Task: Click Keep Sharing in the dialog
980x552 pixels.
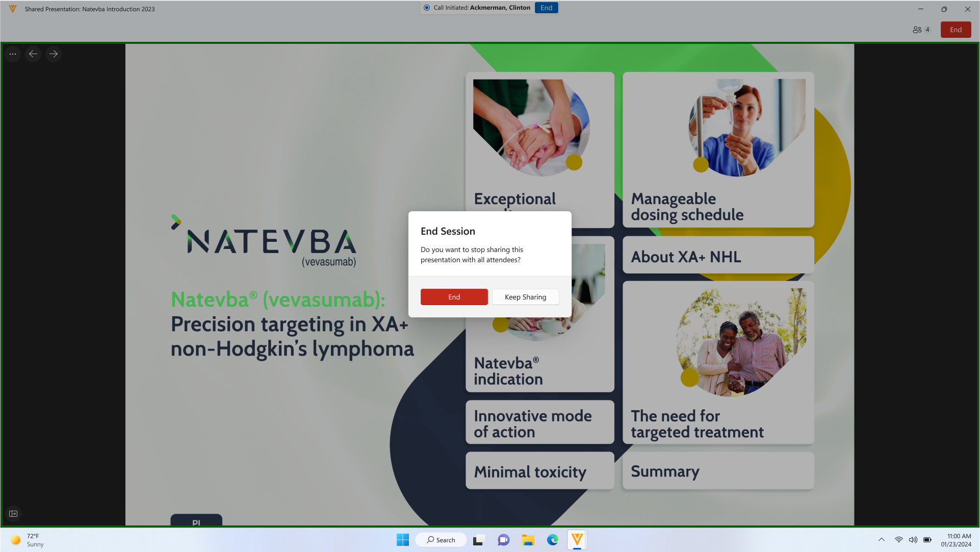Action: (525, 297)
